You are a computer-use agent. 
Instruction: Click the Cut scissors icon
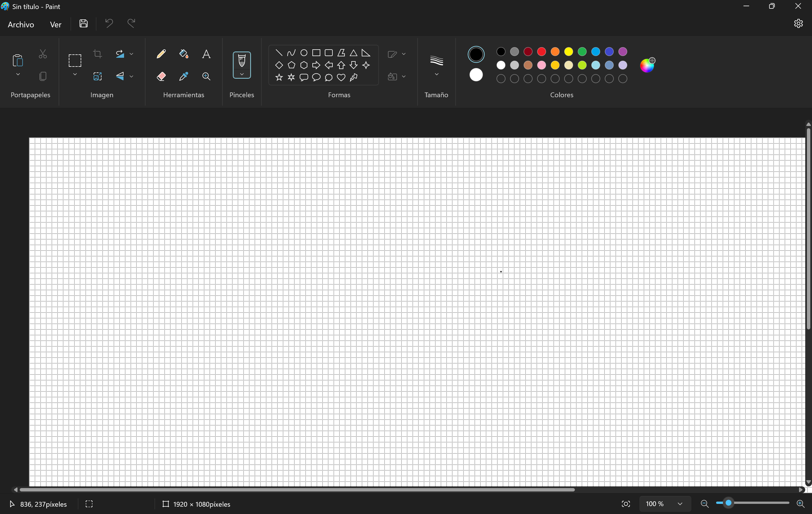pyautogui.click(x=43, y=54)
